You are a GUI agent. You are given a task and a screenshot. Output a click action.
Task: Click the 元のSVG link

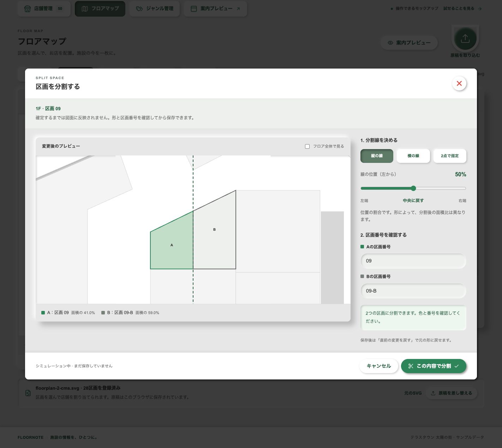(413, 393)
